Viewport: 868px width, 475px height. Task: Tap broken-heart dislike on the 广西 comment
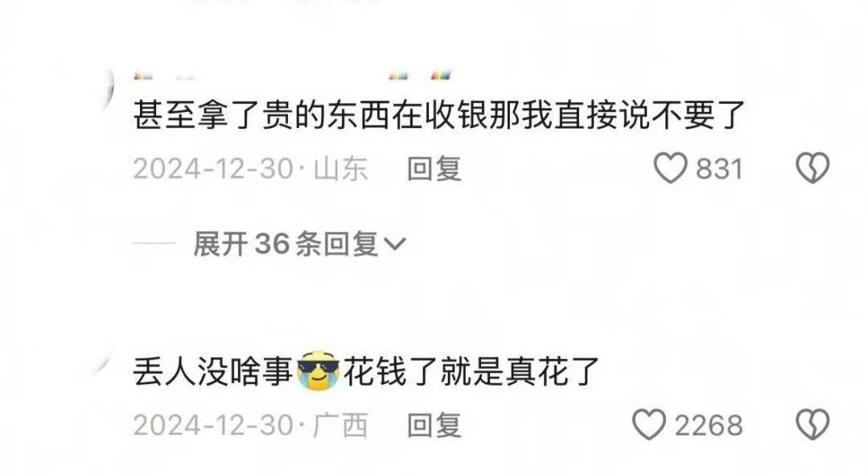point(812,424)
